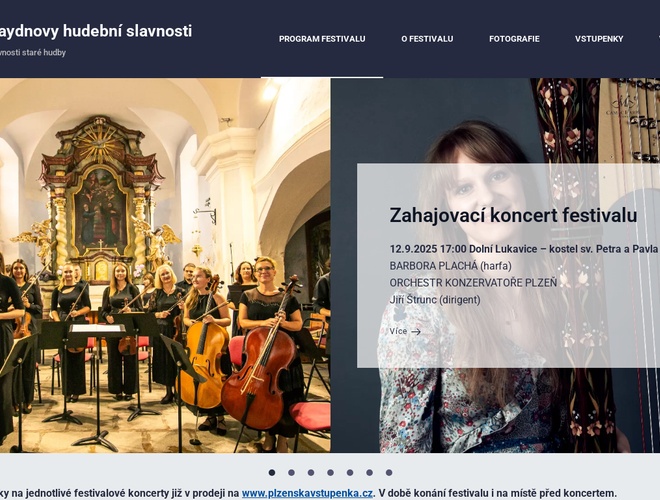This screenshot has height=500, width=660.
Task: Select the first carousel dot
Action: click(x=272, y=473)
